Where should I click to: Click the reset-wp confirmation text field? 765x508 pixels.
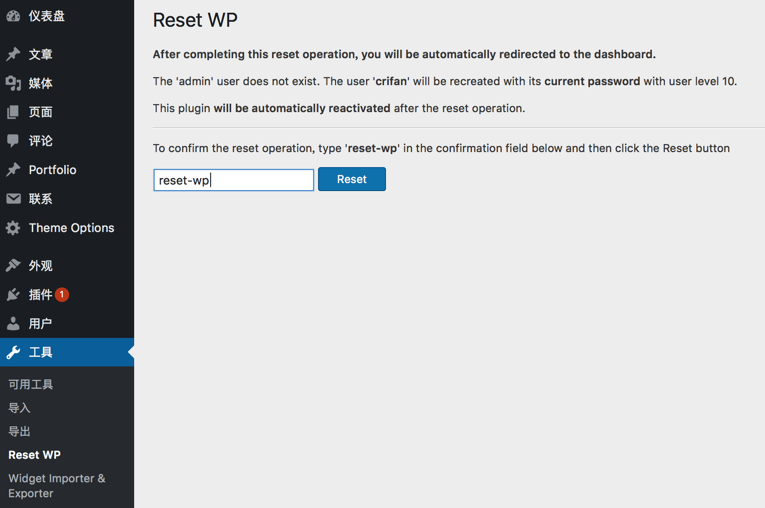234,180
